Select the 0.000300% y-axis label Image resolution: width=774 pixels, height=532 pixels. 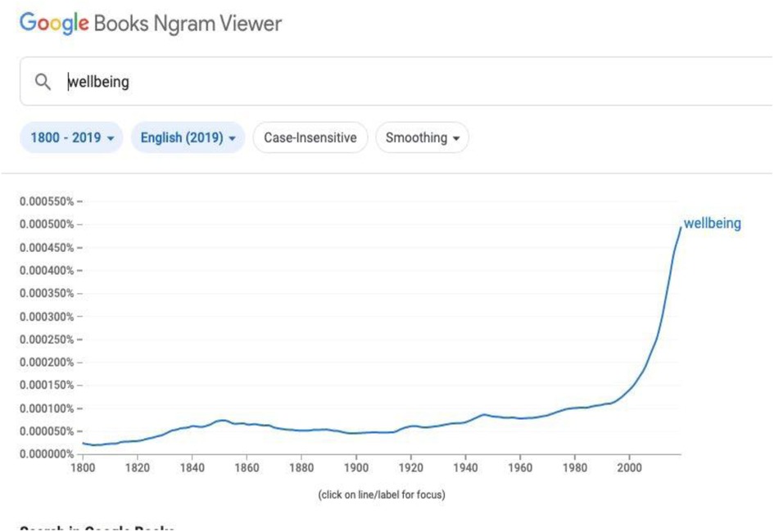coord(47,316)
